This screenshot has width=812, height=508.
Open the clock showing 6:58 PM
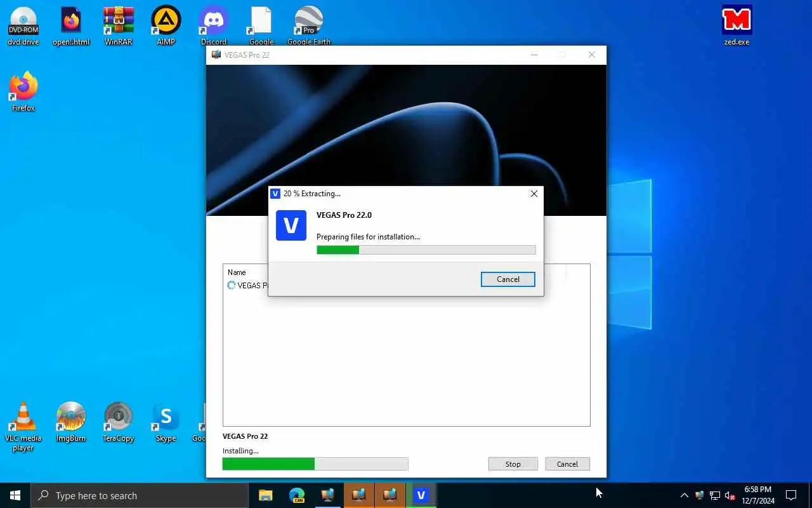tap(758, 495)
